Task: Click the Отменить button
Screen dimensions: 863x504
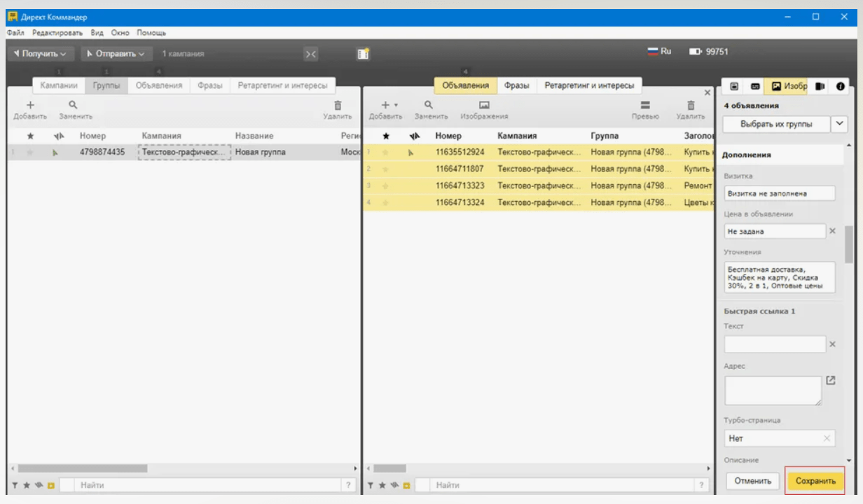Action: tap(753, 481)
